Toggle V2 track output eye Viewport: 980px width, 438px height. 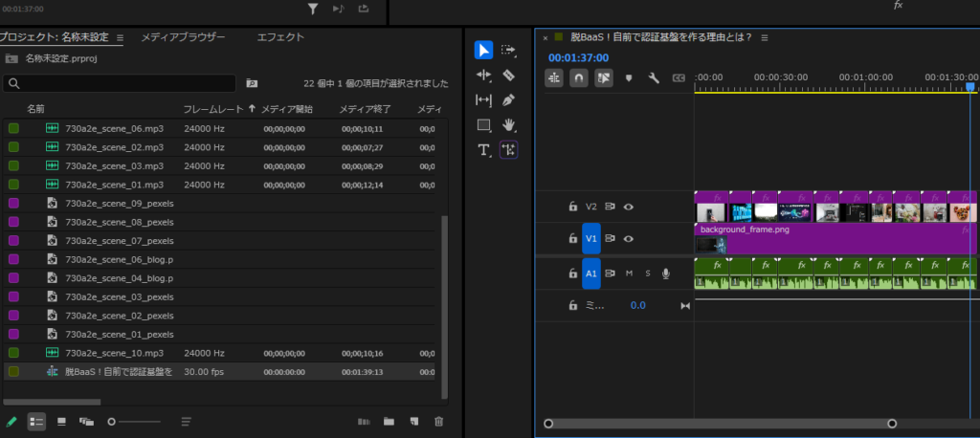click(x=629, y=207)
